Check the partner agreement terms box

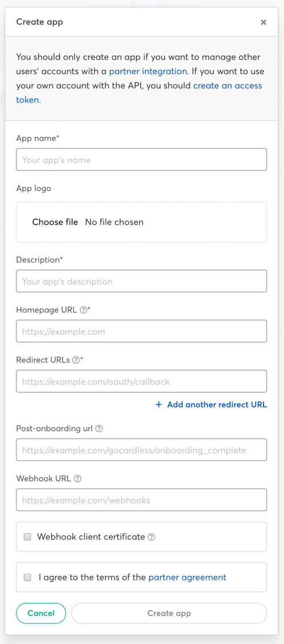tap(27, 577)
